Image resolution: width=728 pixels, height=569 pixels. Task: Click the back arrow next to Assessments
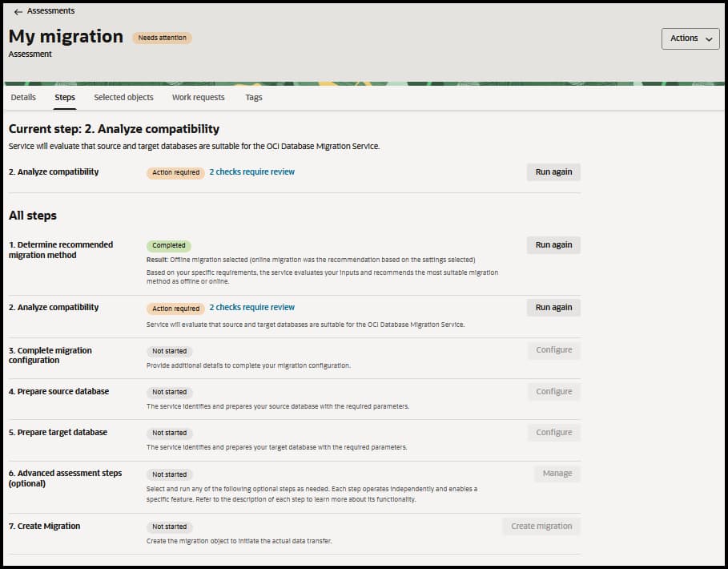tap(18, 11)
